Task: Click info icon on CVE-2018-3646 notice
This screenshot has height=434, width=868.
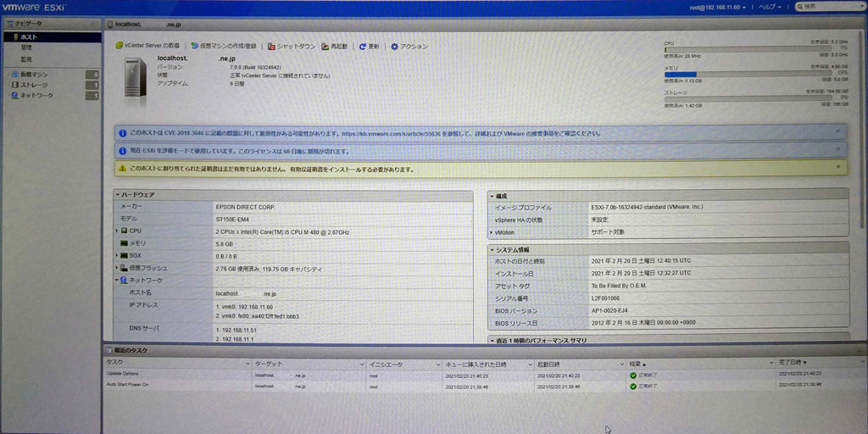Action: point(122,133)
